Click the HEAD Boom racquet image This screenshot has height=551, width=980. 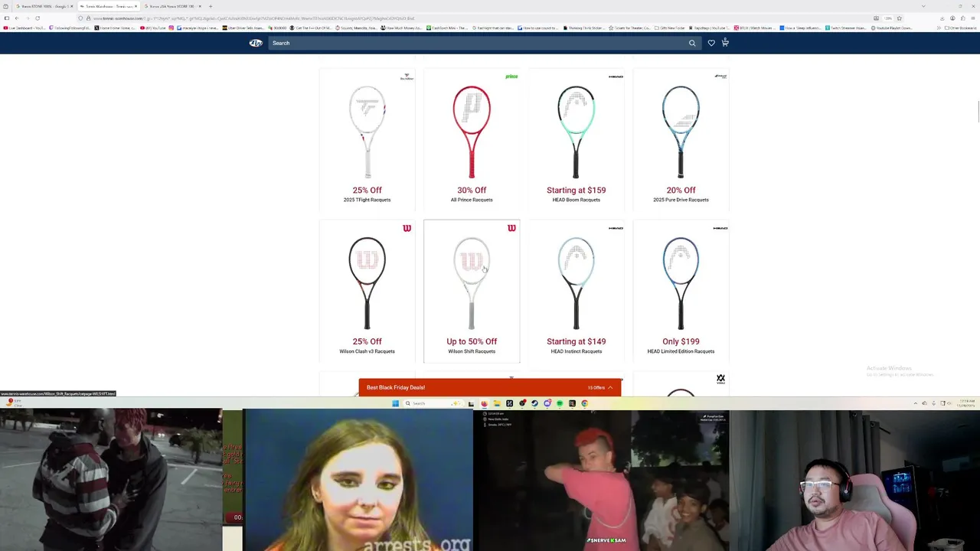click(576, 132)
